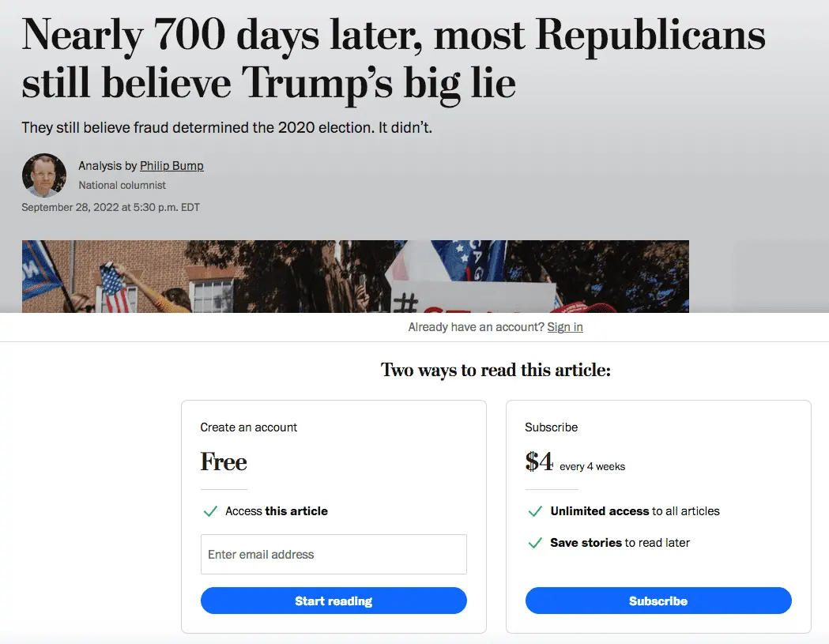This screenshot has width=829, height=644.
Task: Click the September 28, 2022 publish date
Action: click(x=111, y=208)
